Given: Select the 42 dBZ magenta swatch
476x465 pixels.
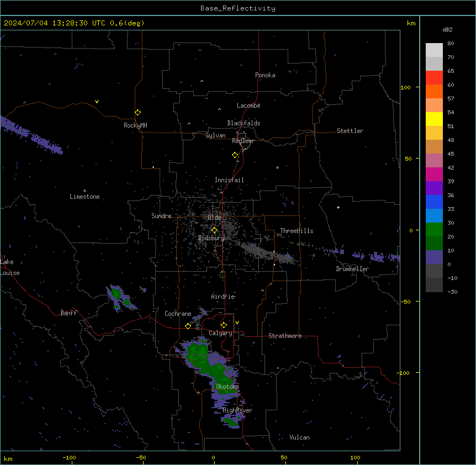Looking at the screenshot, I should 434,174.
